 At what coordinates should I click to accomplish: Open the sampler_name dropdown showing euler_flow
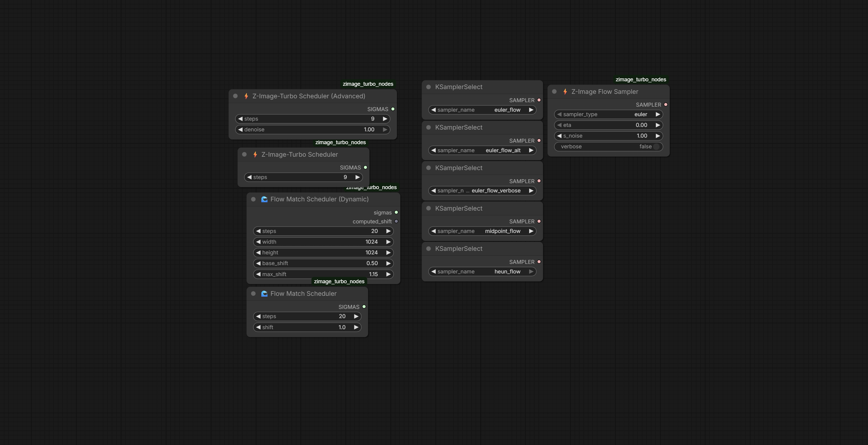click(x=482, y=110)
